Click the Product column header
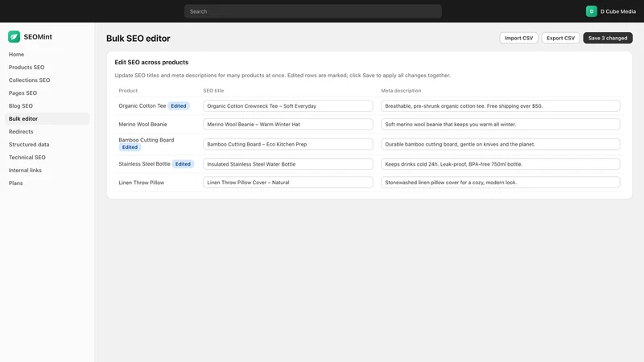The image size is (644, 362). (x=128, y=91)
